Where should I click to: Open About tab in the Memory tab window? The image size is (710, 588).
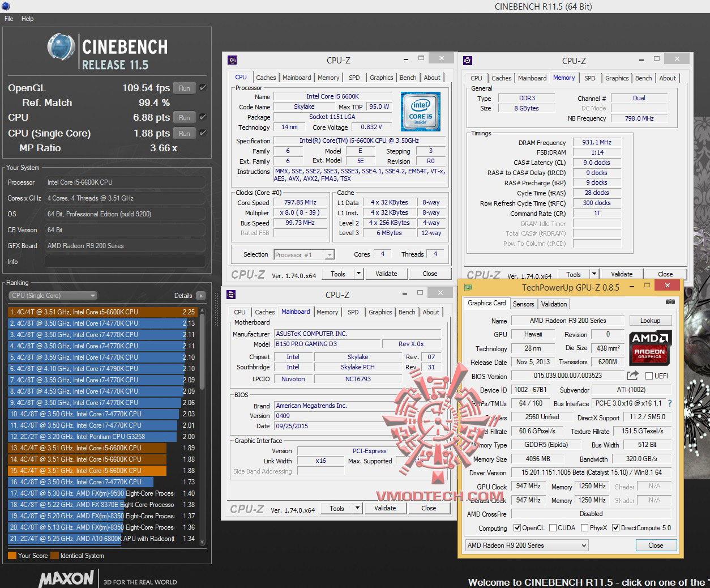668,78
